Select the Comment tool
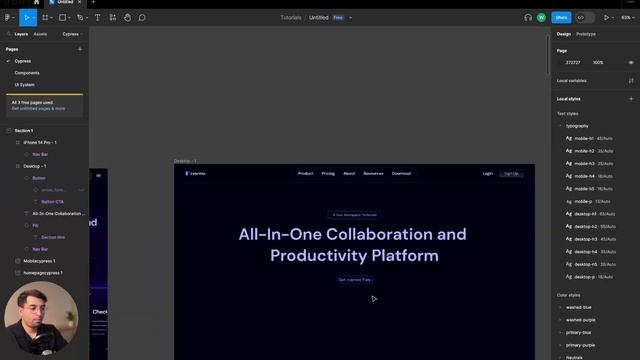 [x=142, y=18]
